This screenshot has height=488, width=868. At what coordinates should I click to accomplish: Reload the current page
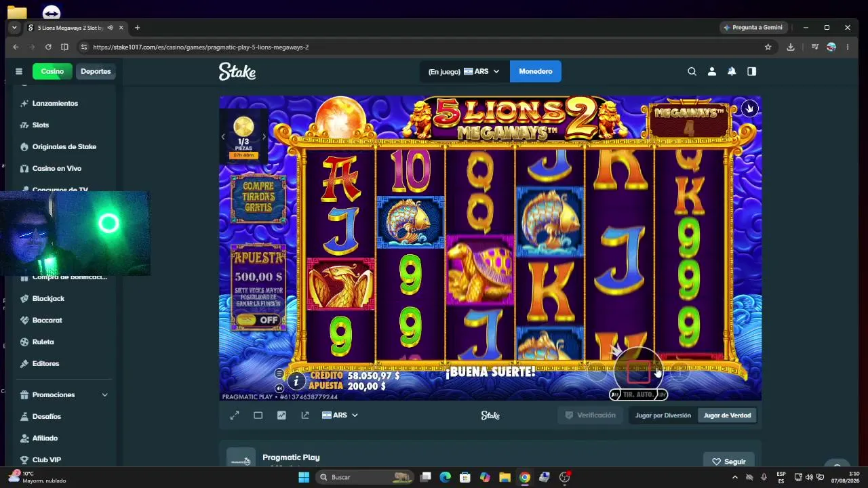(48, 47)
